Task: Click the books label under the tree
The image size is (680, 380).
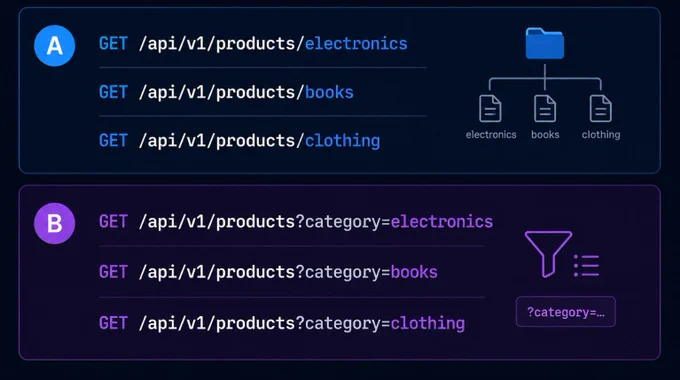Action: (x=545, y=135)
